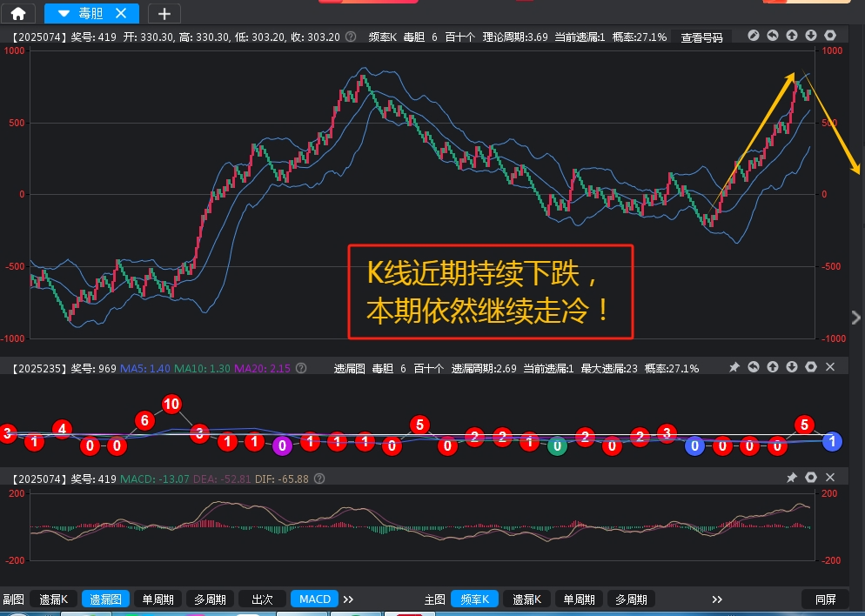Open a new tab with plus button
The image size is (865, 616).
(164, 13)
